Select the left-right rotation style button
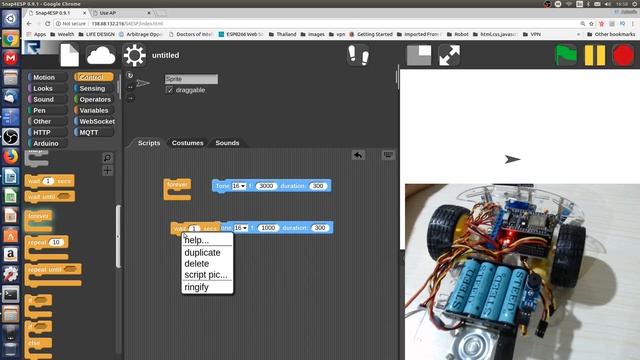Image resolution: width=640 pixels, height=360 pixels. [130, 87]
